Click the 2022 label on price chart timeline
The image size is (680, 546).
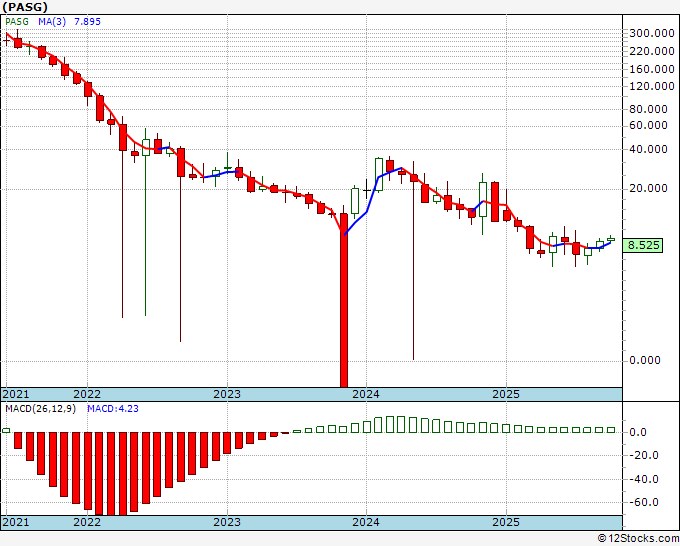pyautogui.click(x=87, y=394)
